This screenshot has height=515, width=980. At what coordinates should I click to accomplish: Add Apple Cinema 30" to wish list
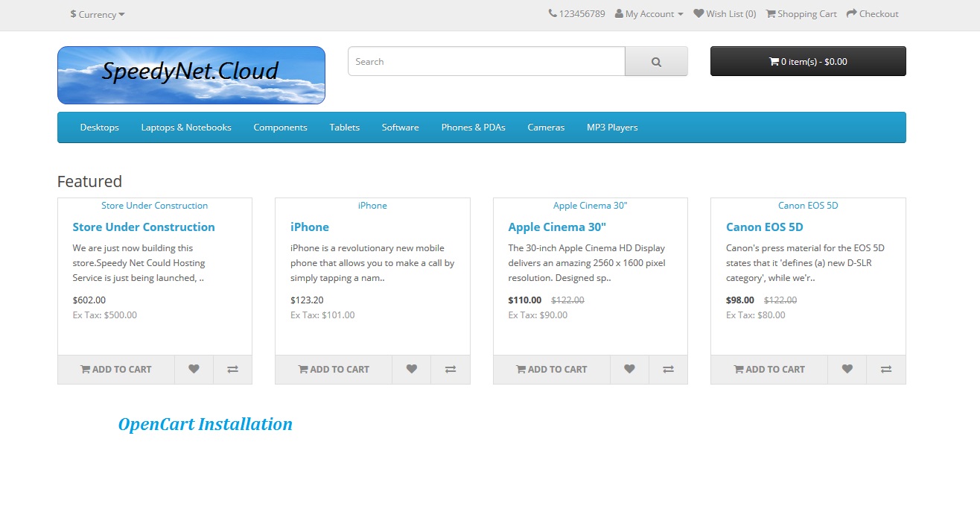tap(629, 369)
